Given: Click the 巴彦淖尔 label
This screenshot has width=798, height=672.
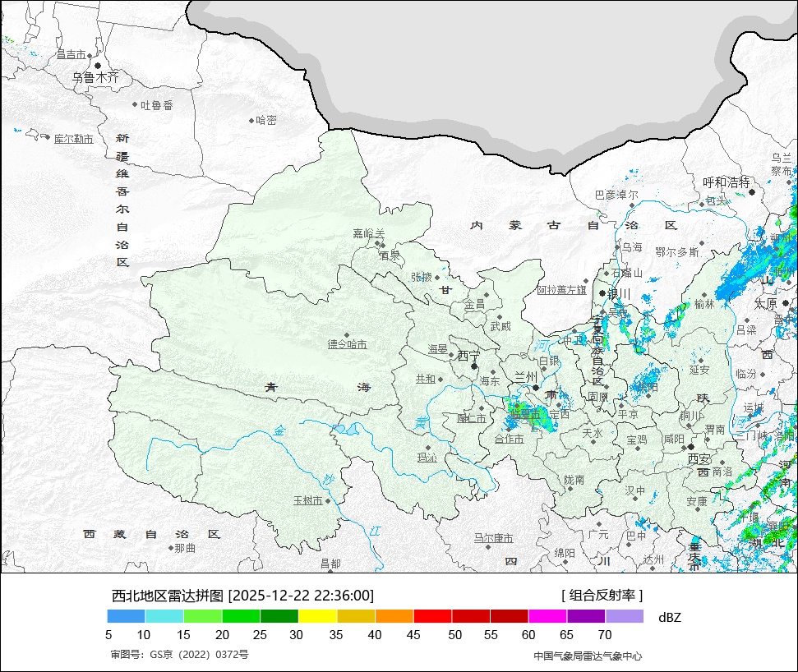Looking at the screenshot, I should tap(616, 195).
